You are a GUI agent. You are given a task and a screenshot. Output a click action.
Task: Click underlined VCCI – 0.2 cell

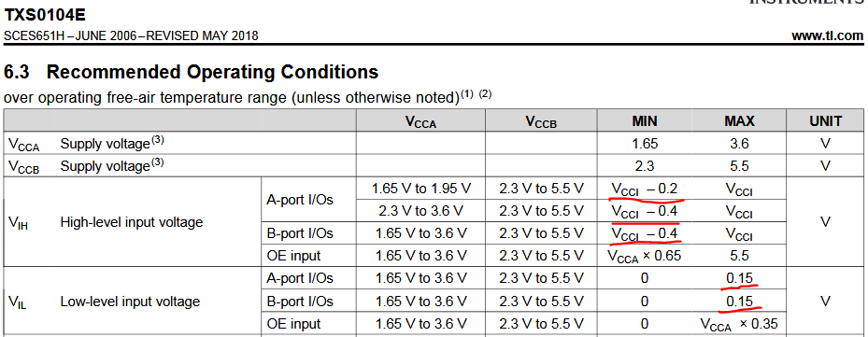point(645,190)
